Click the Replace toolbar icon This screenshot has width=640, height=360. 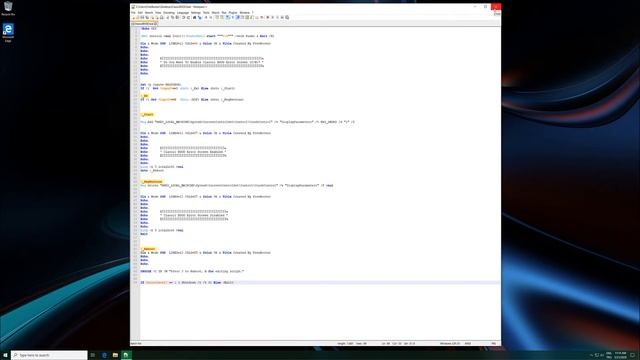(199, 18)
